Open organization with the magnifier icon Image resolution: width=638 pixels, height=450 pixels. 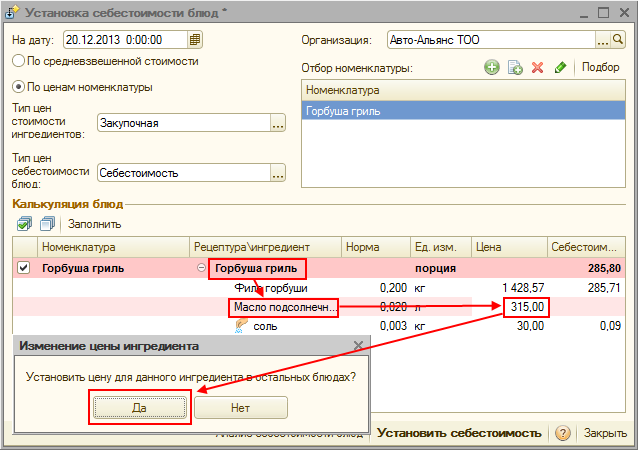click(x=620, y=40)
